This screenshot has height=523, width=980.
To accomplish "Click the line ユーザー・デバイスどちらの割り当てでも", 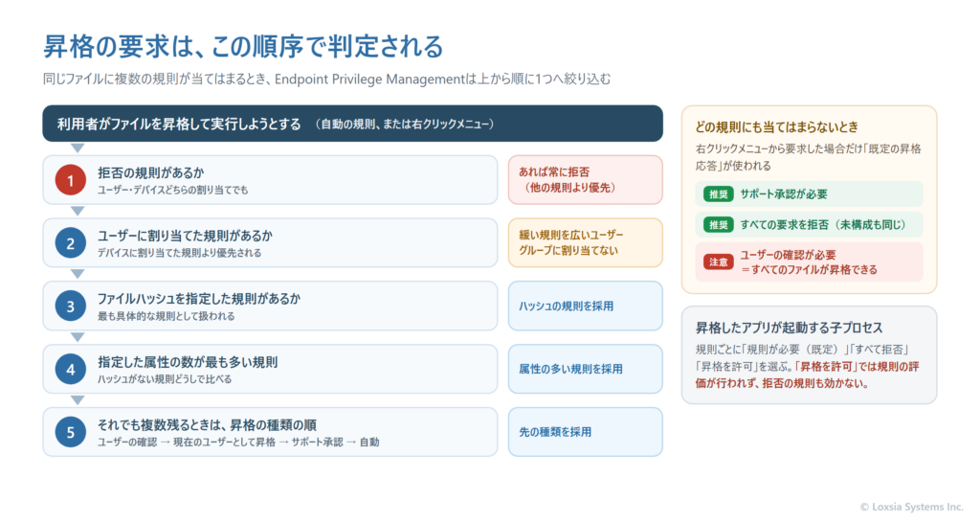I will [x=172, y=190].
